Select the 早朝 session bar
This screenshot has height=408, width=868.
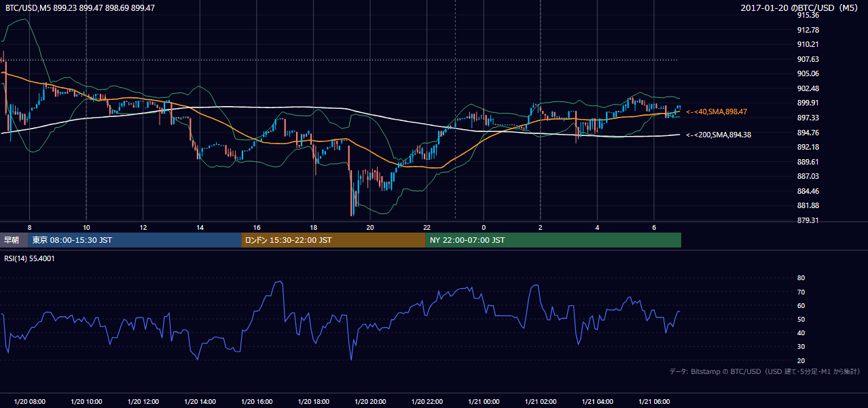[x=14, y=240]
